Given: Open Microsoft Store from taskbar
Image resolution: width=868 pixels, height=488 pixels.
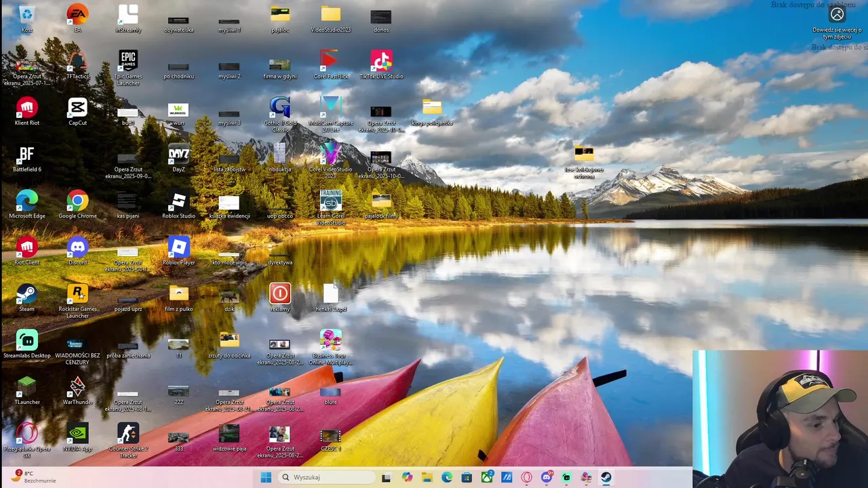Looking at the screenshot, I should 467,477.
